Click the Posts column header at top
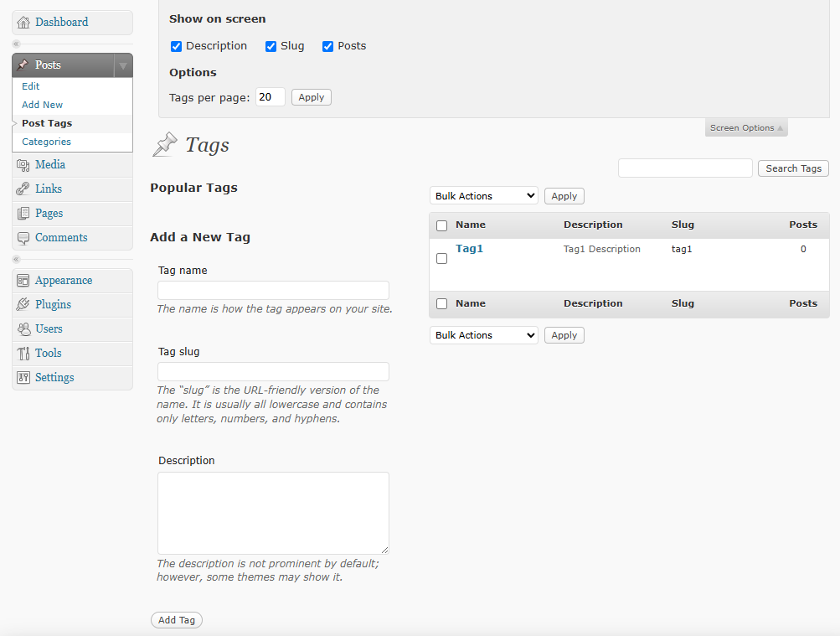This screenshot has height=636, width=840. tap(803, 225)
